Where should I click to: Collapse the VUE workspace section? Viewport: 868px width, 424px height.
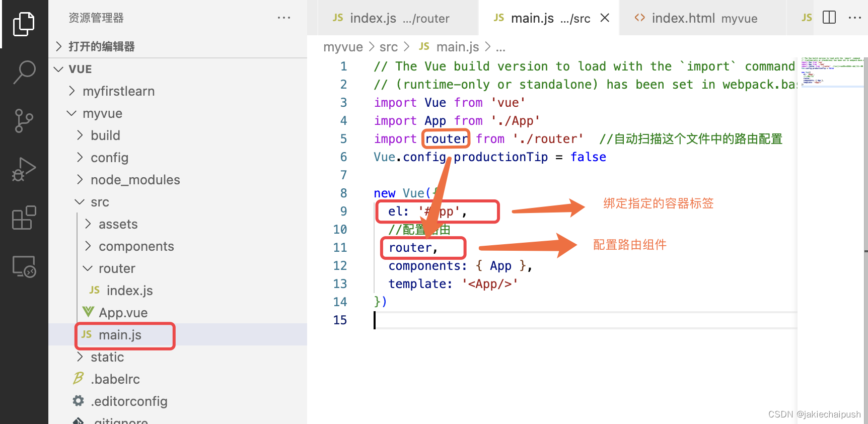(x=178, y=69)
